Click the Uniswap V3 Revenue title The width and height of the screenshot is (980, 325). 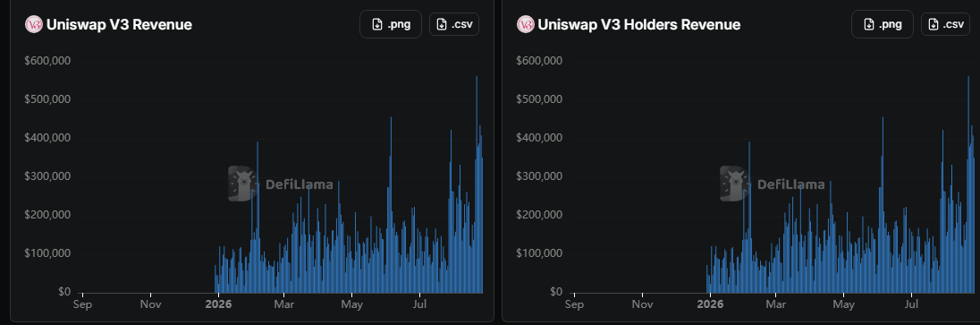[120, 25]
